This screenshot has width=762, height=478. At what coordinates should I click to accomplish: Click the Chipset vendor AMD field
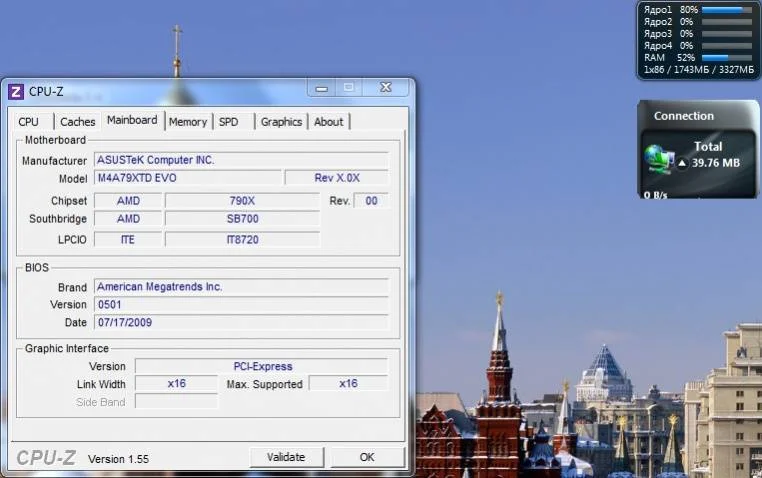[128, 201]
